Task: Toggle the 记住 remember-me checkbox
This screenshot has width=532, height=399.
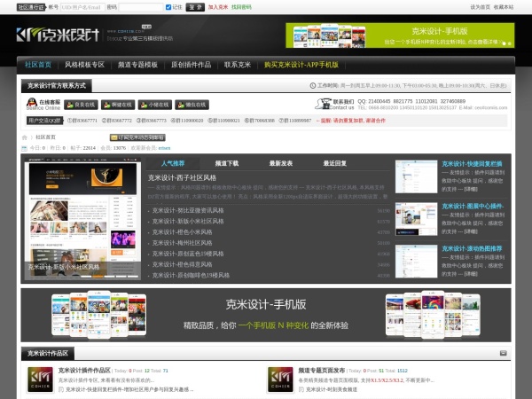Action: (168, 7)
